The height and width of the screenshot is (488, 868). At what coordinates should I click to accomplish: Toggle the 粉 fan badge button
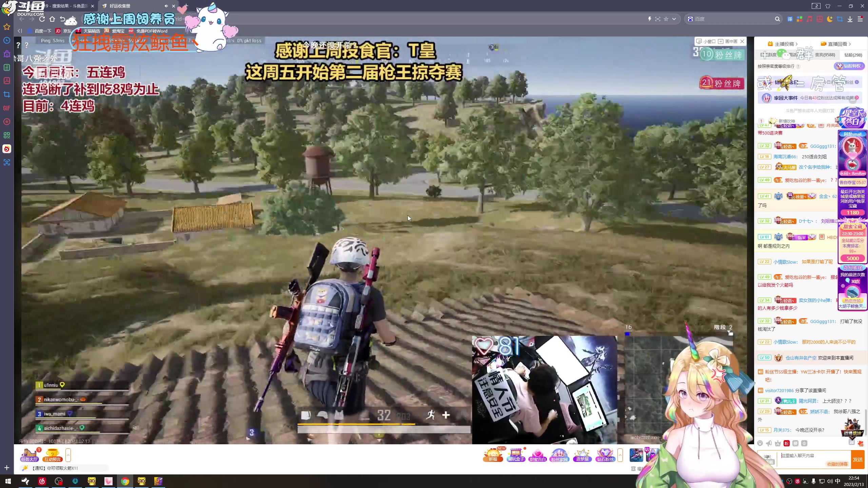point(787,443)
